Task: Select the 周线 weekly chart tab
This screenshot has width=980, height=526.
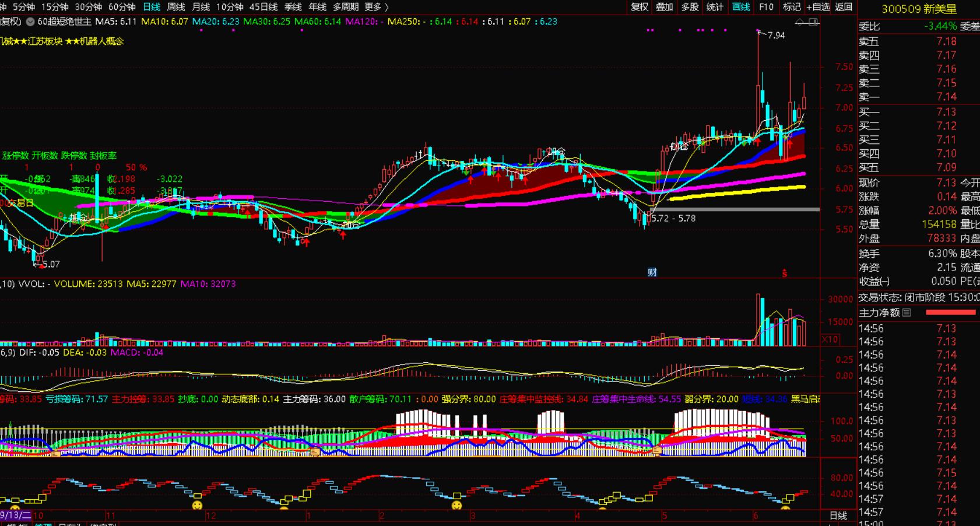Action: (x=176, y=7)
